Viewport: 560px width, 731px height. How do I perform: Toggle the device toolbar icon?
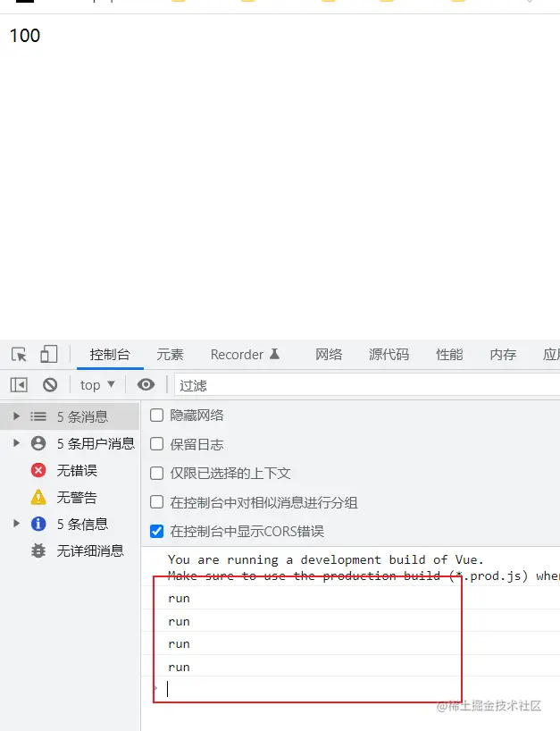click(48, 354)
